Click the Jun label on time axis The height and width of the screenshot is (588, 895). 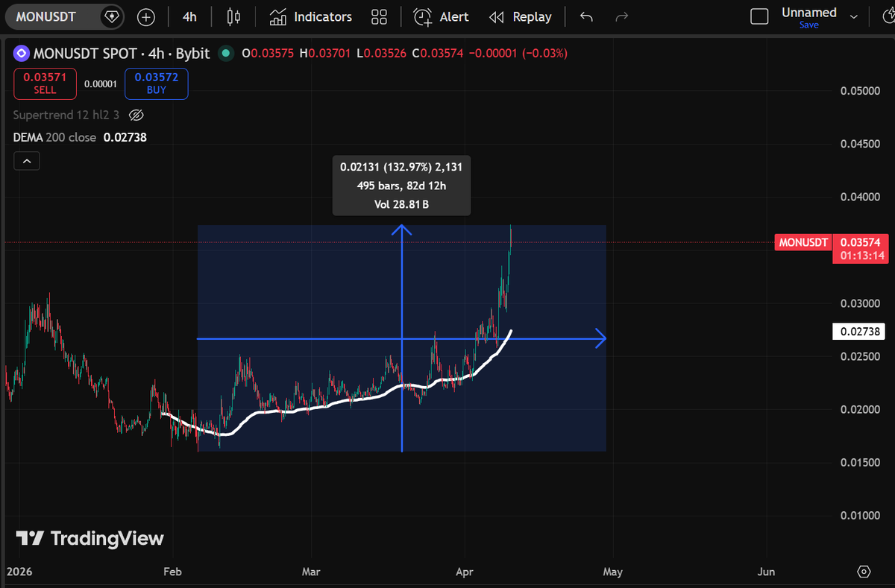tap(766, 572)
